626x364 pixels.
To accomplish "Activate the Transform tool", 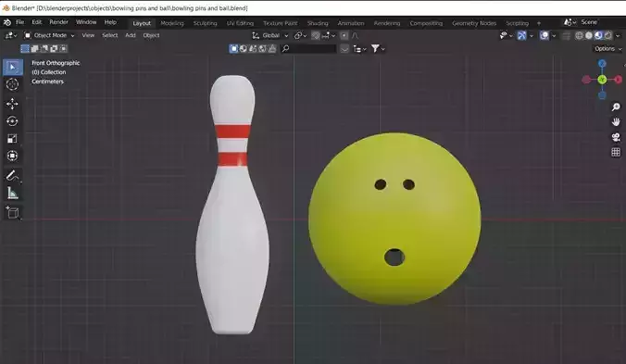I will tap(12, 156).
